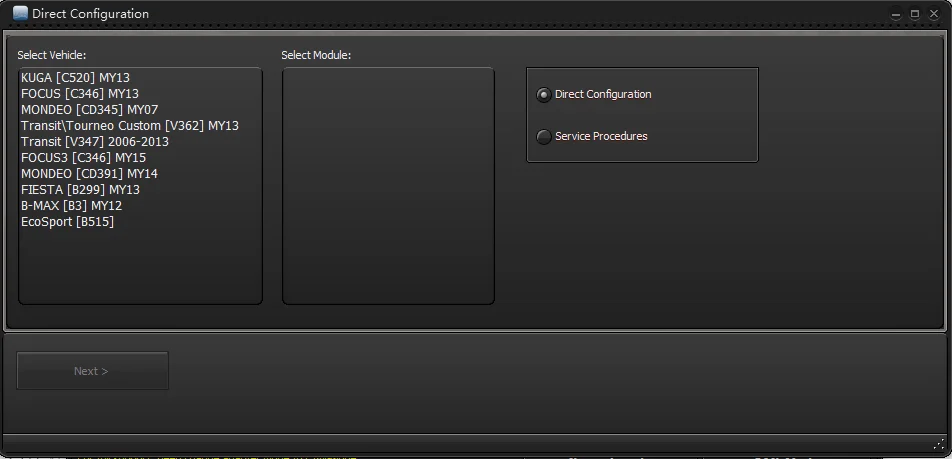Viewport: 952px width, 459px height.
Task: Click the Direct Configuration window icon
Action: click(20, 13)
